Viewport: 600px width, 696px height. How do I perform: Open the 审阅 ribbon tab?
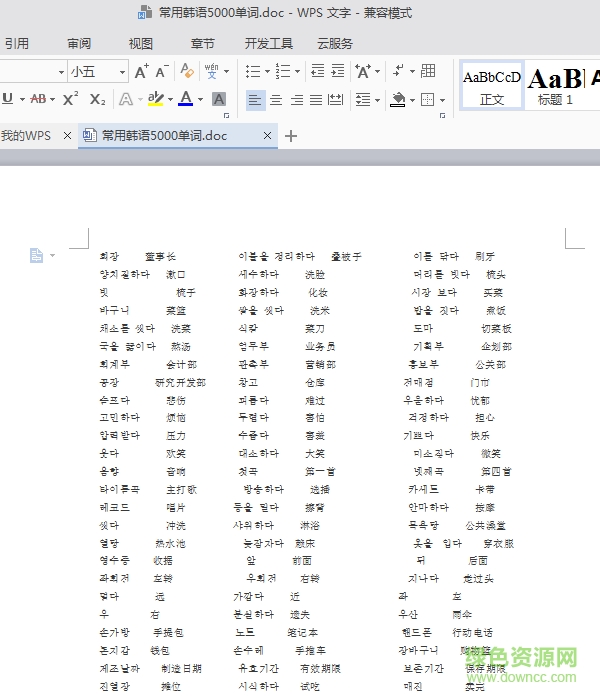[79, 43]
